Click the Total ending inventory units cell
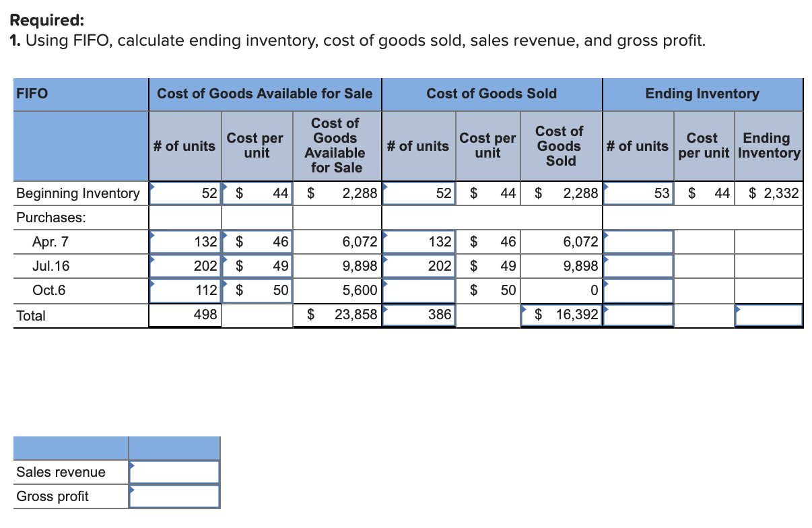 click(638, 315)
